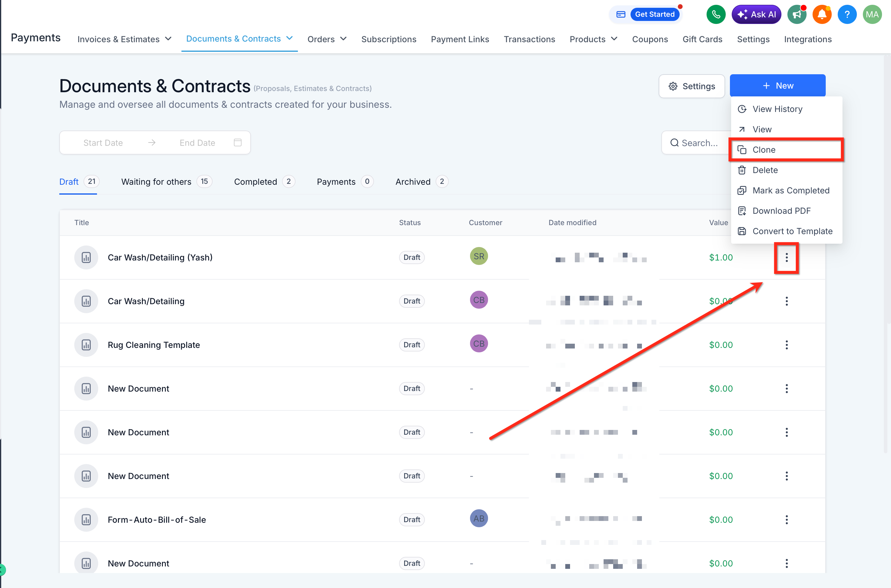This screenshot has width=891, height=588.
Task: Open the orange notifications bell
Action: point(822,14)
